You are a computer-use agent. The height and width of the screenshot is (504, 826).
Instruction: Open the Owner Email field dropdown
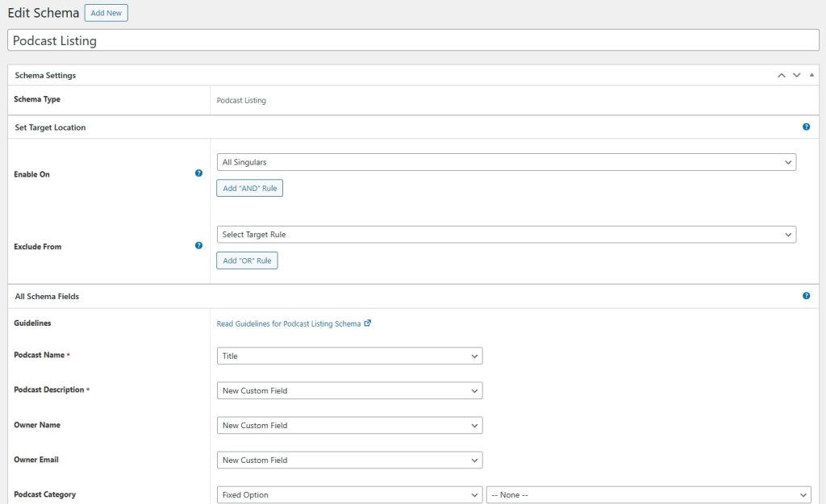(x=349, y=460)
